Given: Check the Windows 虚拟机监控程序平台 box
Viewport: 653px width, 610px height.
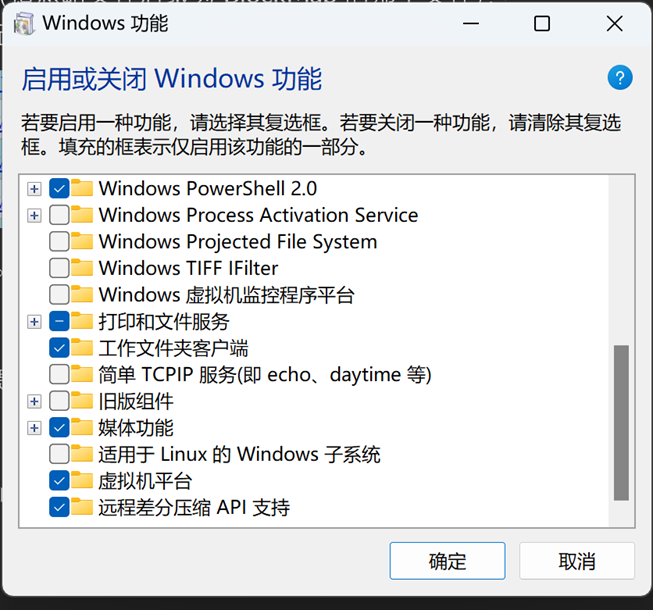Looking at the screenshot, I should pos(59,294).
